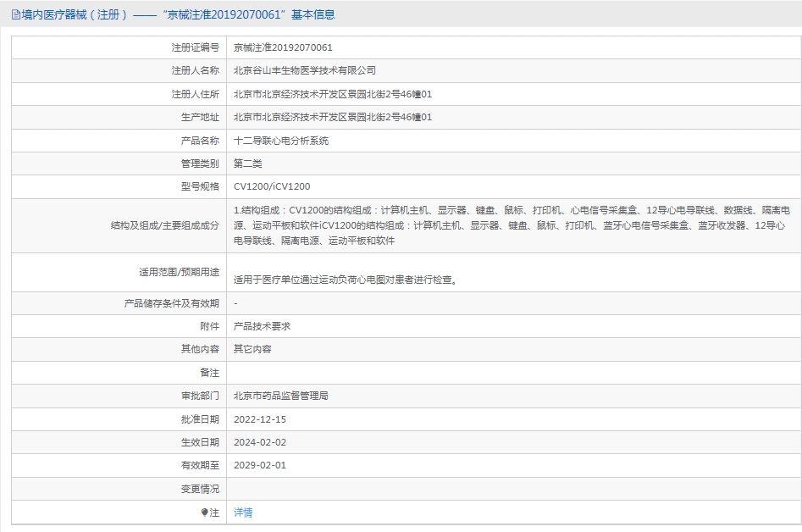
Task: Click the empty 变更情况 cell
Action: coord(514,489)
